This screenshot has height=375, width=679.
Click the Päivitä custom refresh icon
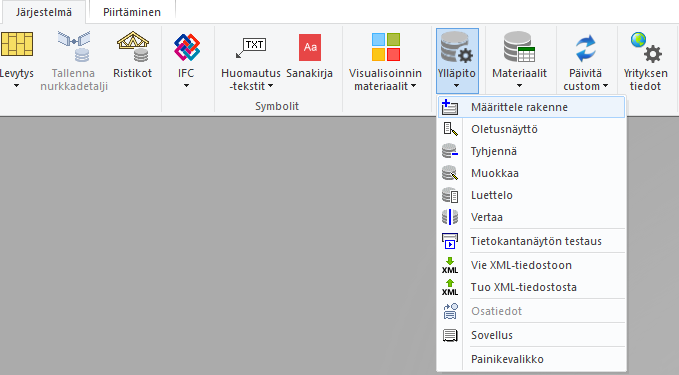pos(585,48)
